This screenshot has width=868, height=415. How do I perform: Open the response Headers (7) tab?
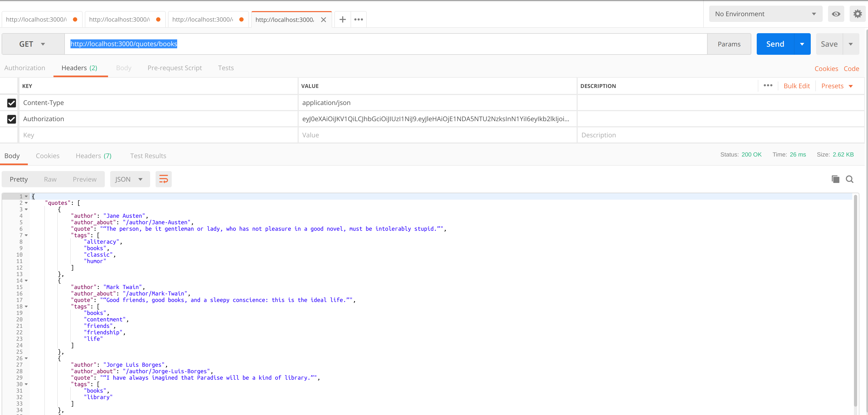[93, 156]
